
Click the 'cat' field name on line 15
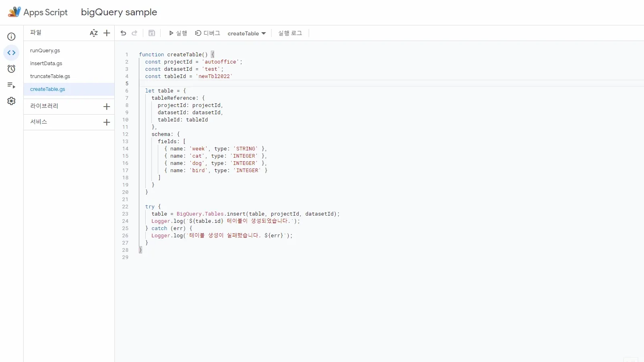click(x=197, y=156)
